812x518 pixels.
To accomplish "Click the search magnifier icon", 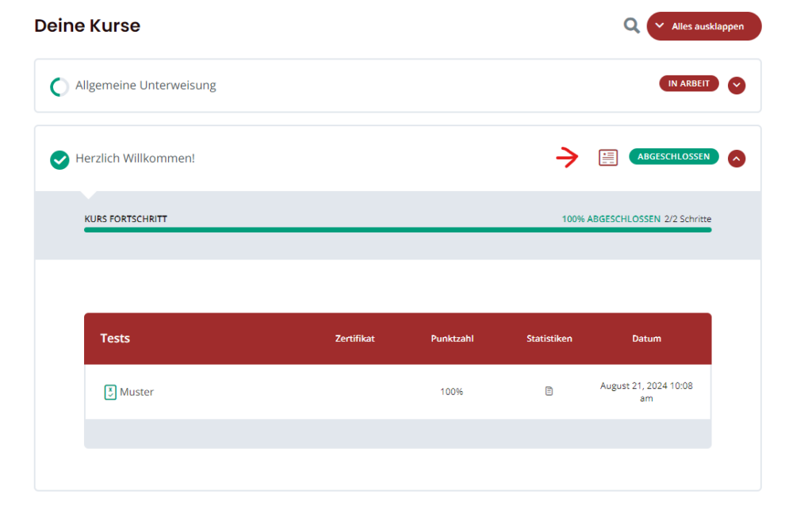I will click(631, 26).
